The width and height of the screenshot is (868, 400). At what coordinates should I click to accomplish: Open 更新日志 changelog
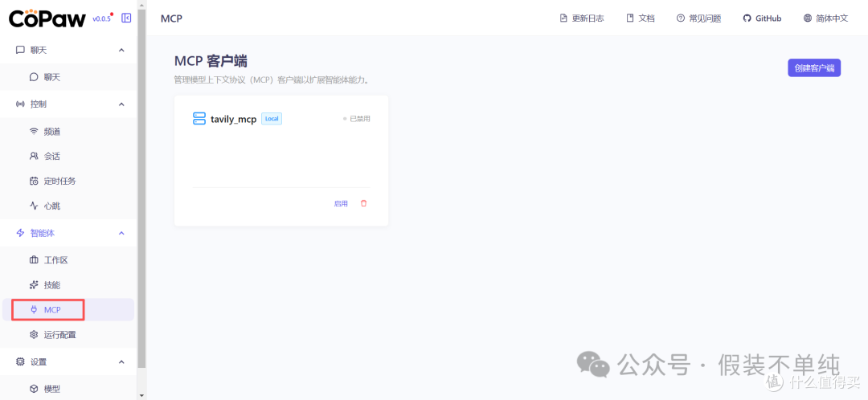[582, 18]
